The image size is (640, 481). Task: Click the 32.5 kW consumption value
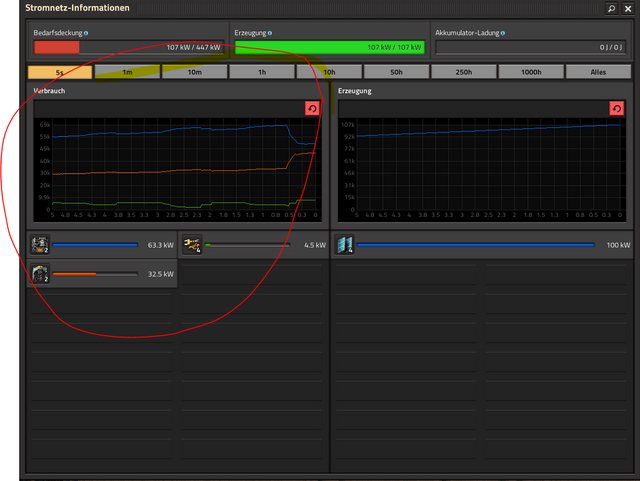pos(160,274)
